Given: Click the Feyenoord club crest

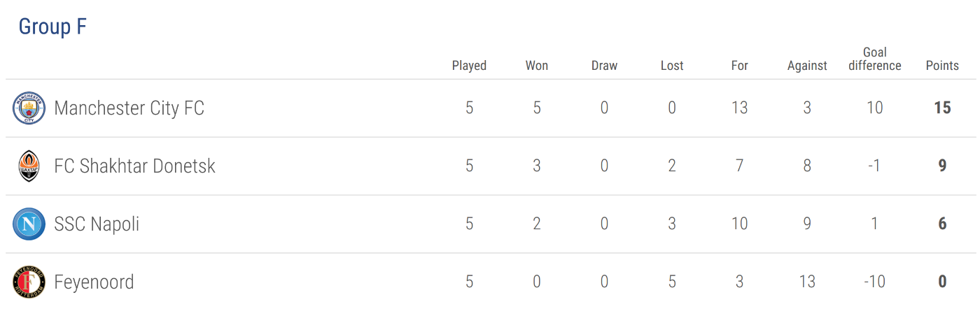Looking at the screenshot, I should (x=29, y=282).
